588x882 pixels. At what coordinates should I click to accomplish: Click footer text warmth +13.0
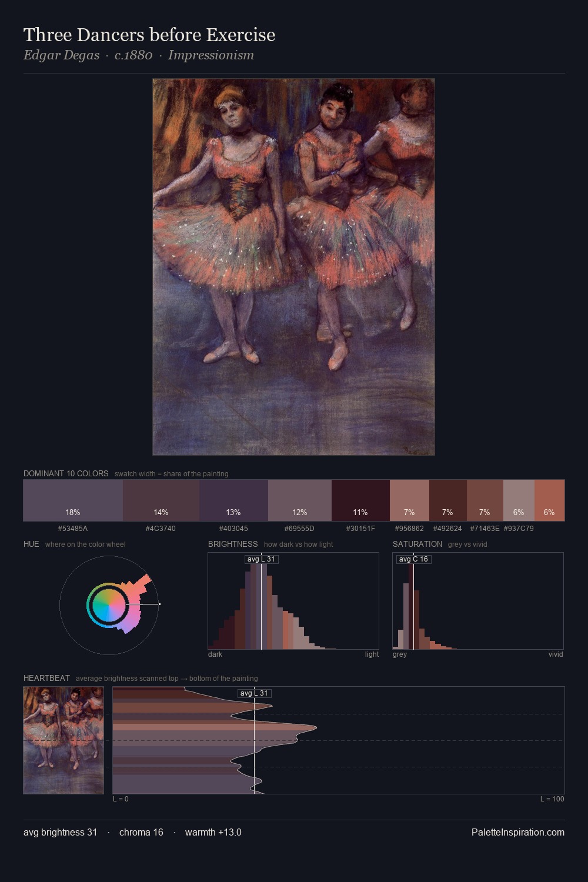click(x=213, y=832)
